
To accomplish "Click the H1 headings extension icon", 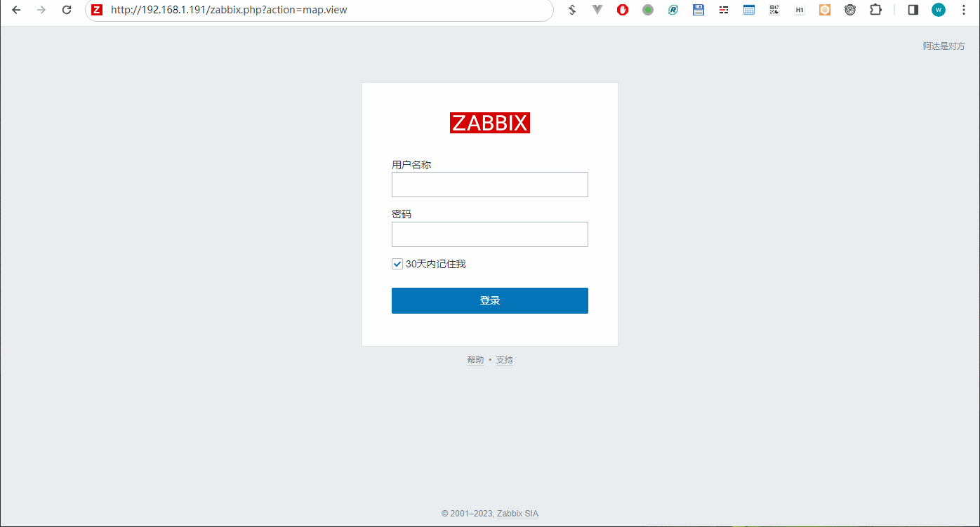I will [x=800, y=10].
